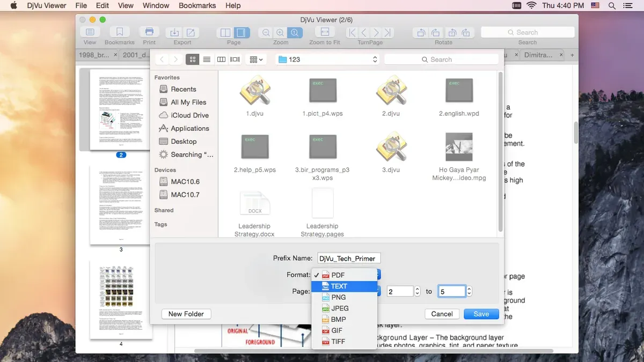
Task: Click the toolbar Search field
Action: pyautogui.click(x=527, y=33)
